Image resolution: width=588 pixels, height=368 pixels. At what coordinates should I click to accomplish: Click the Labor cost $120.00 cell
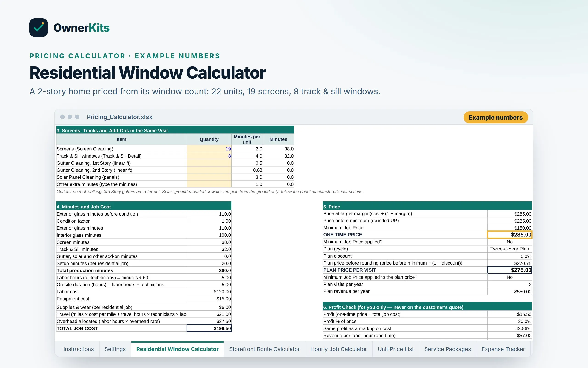209,292
